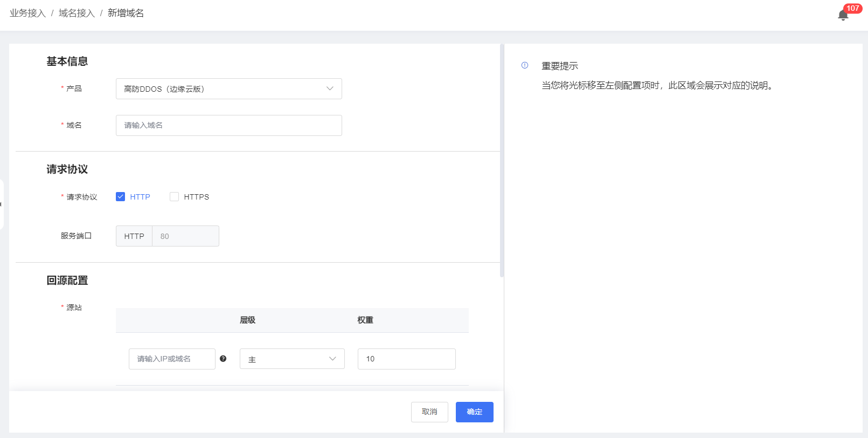This screenshot has width=868, height=438.
Task: Click the help question mark beside source input
Action: (223, 359)
